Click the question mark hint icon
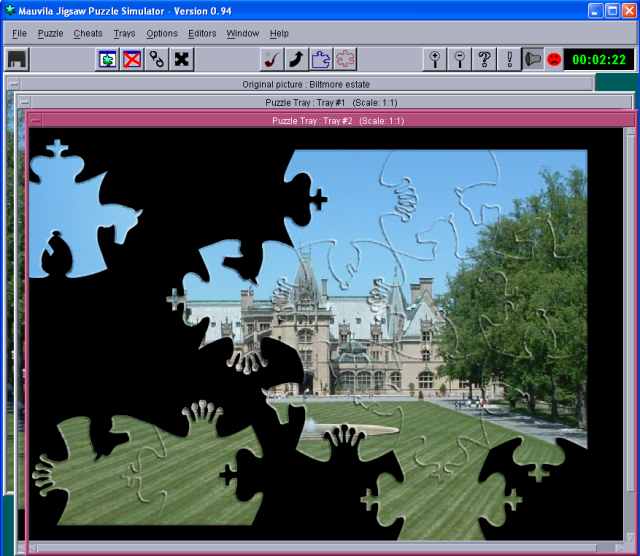The image size is (640, 556). [x=485, y=59]
